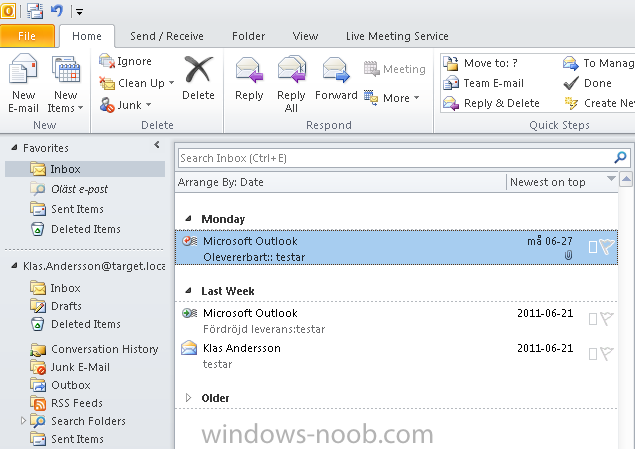Click the Send/Receive All Folders quick access icon
The width and height of the screenshot is (635, 449).
(35, 11)
